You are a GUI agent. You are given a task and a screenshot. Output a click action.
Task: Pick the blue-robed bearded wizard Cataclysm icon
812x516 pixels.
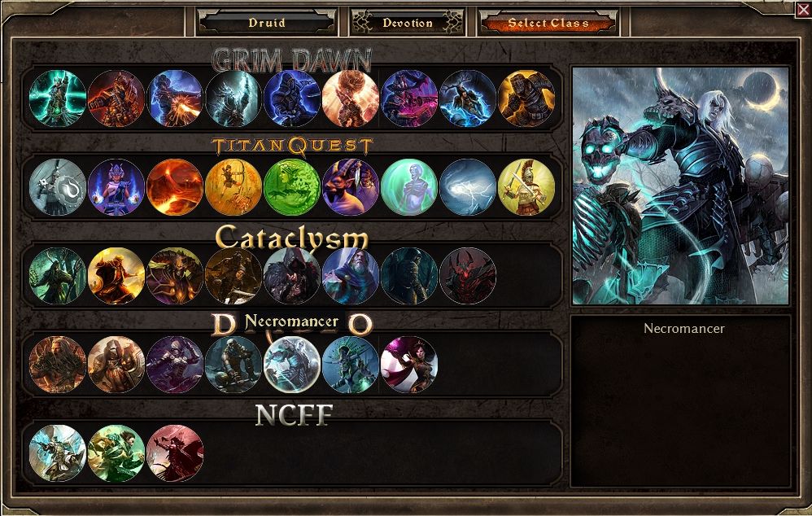coord(351,276)
